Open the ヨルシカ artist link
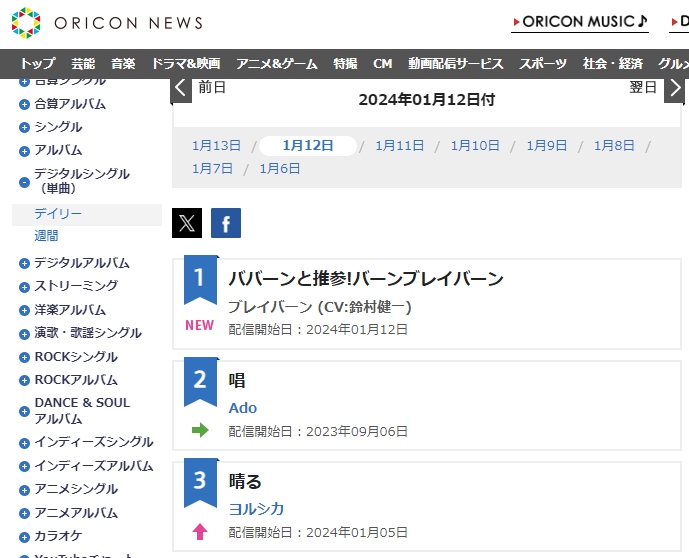 (x=256, y=509)
